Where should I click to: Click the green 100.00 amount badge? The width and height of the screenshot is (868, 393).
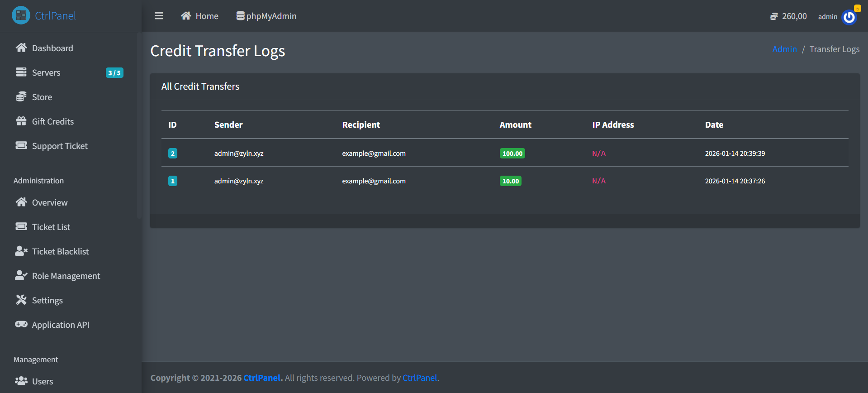512,153
